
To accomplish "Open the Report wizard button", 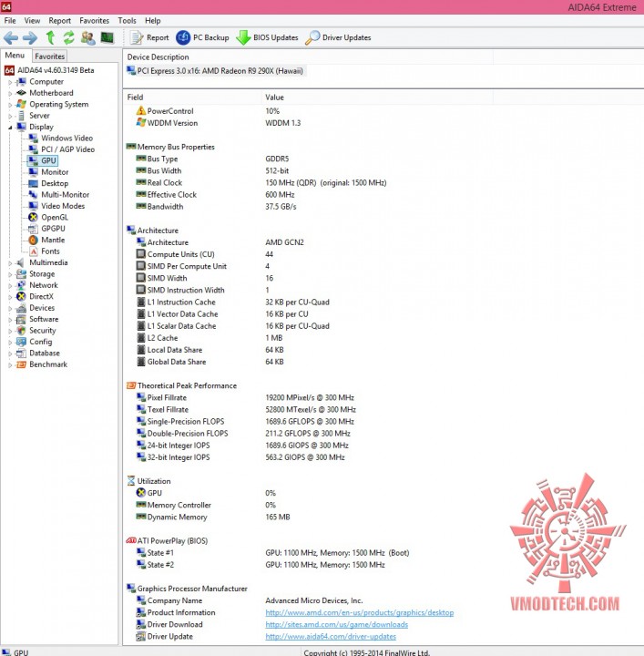I will point(149,37).
